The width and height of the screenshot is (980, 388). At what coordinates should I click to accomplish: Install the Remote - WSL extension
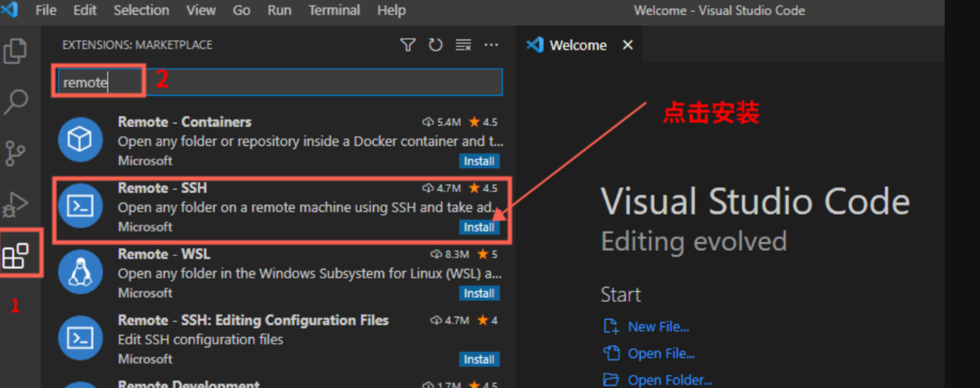click(479, 293)
